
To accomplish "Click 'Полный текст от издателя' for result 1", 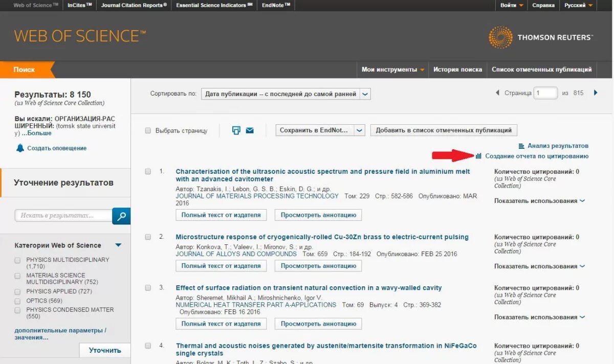I will pos(221,215).
